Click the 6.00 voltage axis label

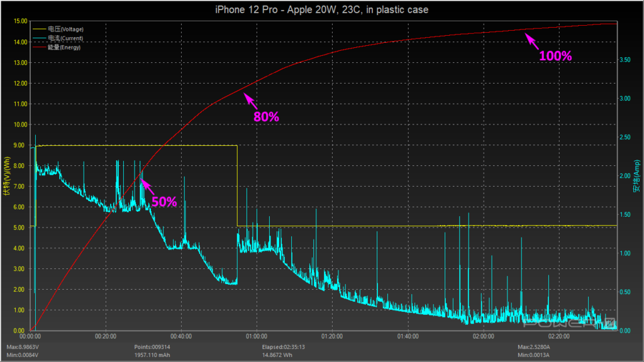[19, 207]
